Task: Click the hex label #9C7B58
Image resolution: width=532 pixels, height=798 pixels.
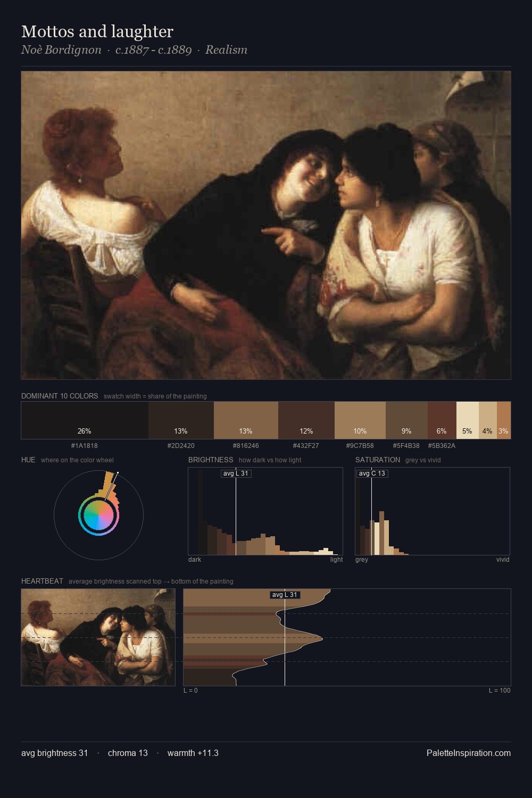Action: coord(360,446)
